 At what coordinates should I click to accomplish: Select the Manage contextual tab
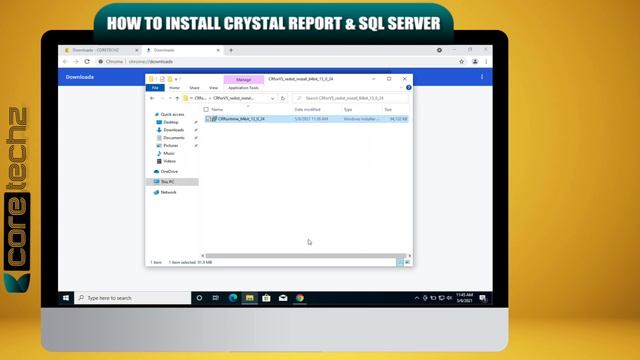(x=244, y=80)
